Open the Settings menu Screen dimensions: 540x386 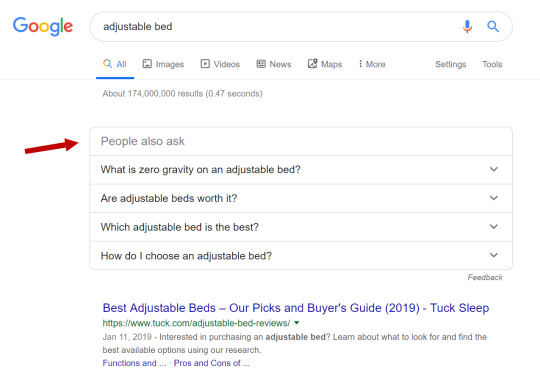[450, 64]
